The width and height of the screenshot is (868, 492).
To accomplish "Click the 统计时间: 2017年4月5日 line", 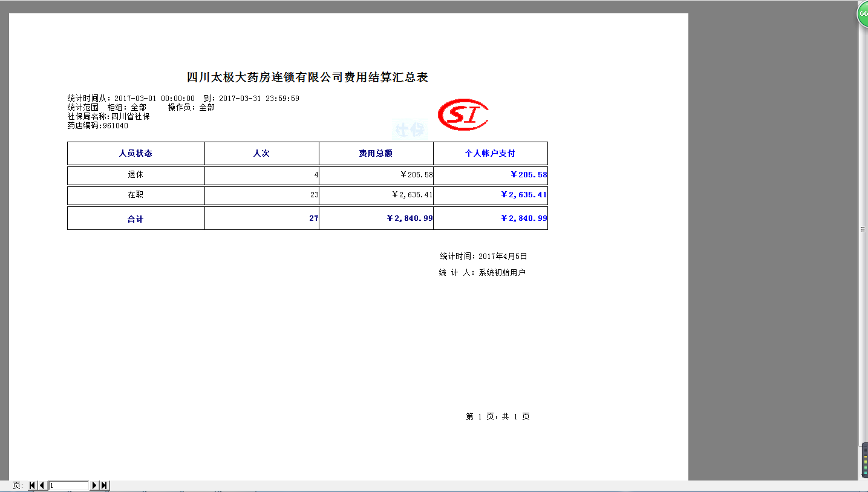I will (483, 256).
